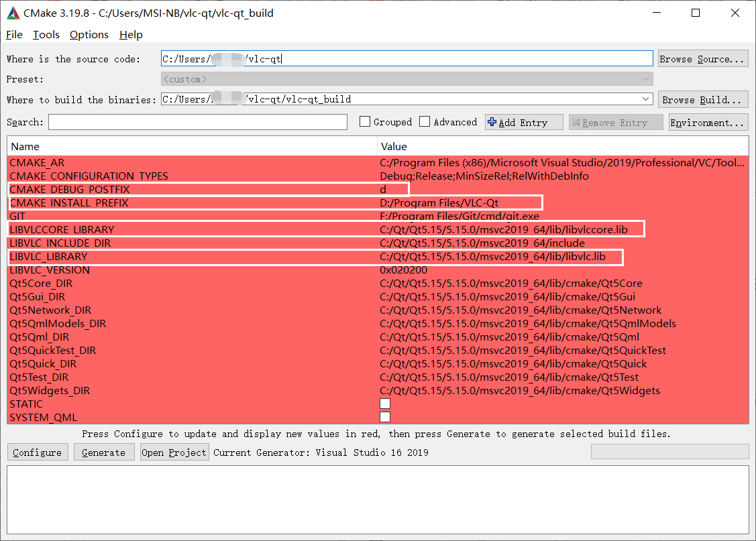Open the Options menu
Screen dimensions: 756x541
(89, 35)
